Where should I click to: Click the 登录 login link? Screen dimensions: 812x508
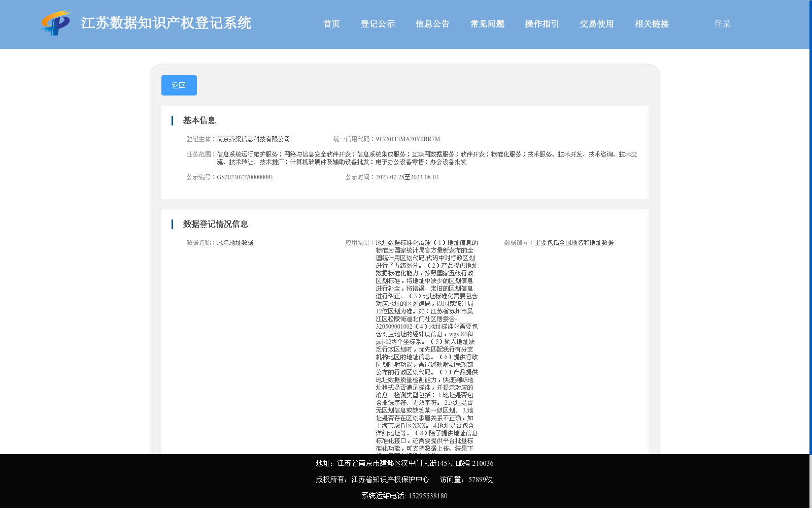click(x=722, y=24)
